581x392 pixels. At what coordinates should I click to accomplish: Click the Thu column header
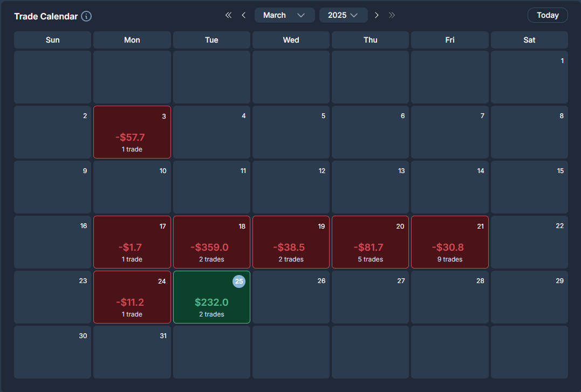pos(370,40)
